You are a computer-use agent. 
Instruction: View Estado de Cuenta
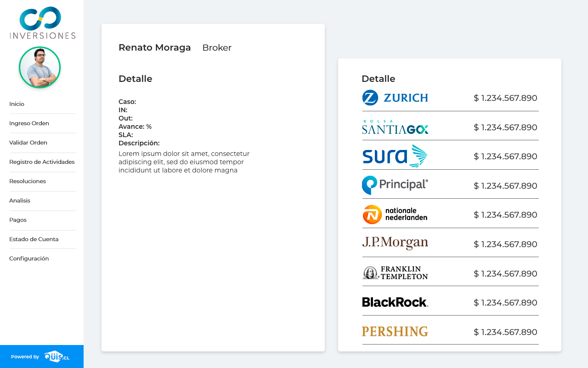(x=34, y=239)
